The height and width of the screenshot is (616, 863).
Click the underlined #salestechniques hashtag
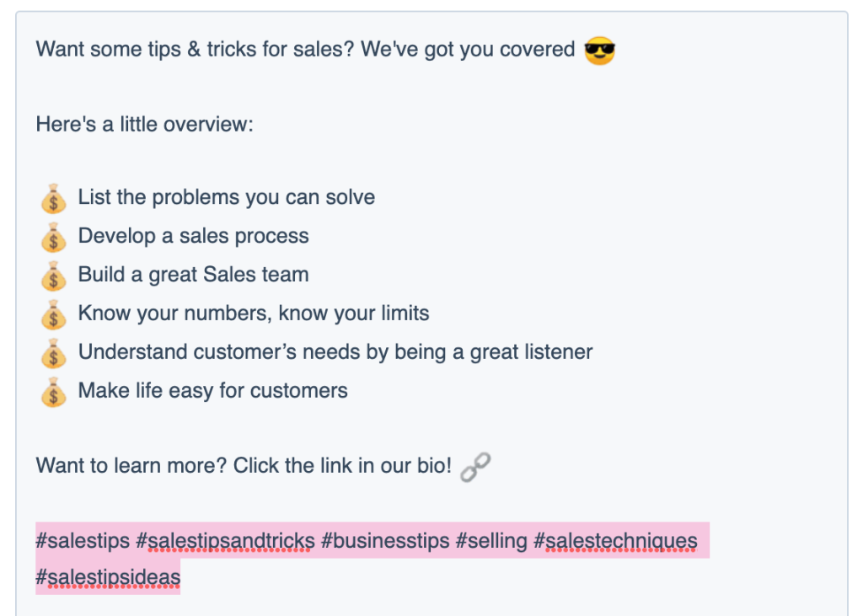pos(615,541)
